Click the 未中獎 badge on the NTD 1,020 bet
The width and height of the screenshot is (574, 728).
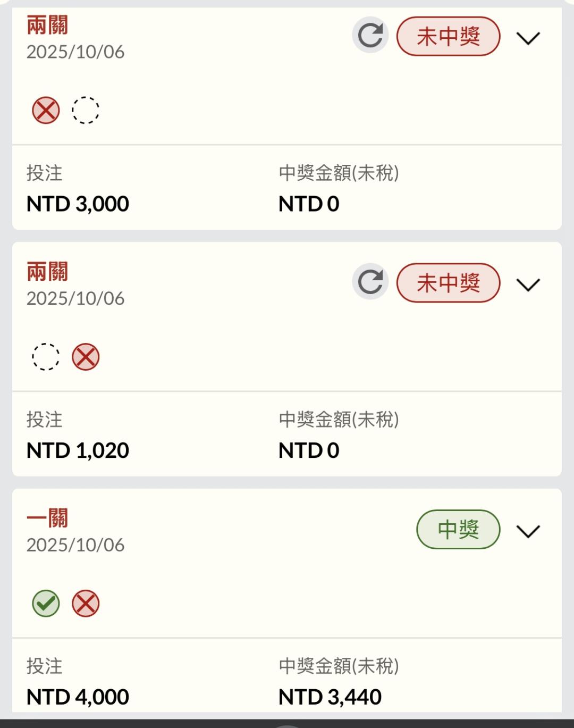448,282
